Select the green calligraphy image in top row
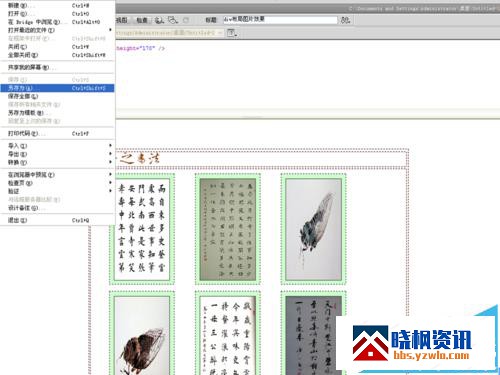This screenshot has height=375, width=500. (x=228, y=229)
